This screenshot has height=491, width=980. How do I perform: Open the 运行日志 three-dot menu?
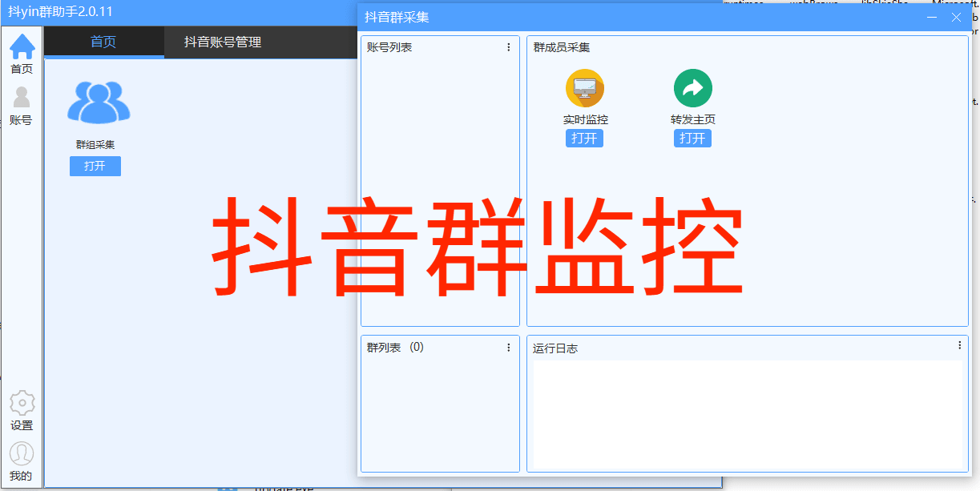click(959, 345)
